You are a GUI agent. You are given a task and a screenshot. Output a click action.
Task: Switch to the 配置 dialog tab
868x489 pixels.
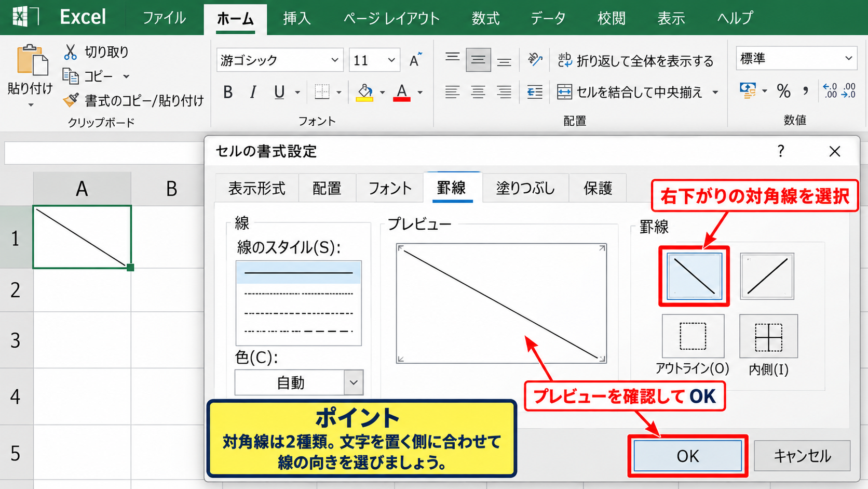point(327,188)
